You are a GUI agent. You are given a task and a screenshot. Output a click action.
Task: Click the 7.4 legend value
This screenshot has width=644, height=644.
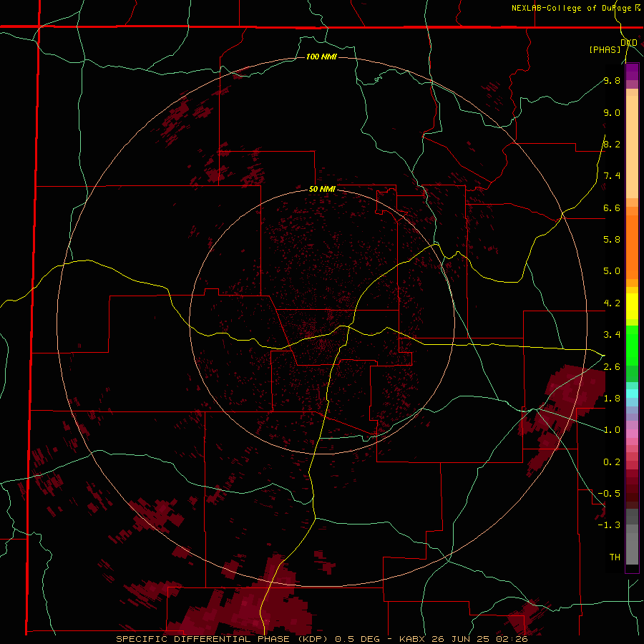point(612,176)
